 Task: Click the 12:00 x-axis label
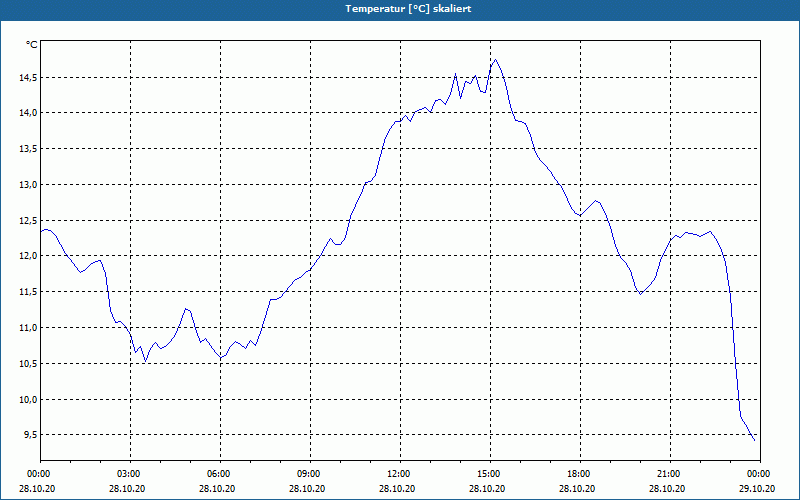[397, 474]
